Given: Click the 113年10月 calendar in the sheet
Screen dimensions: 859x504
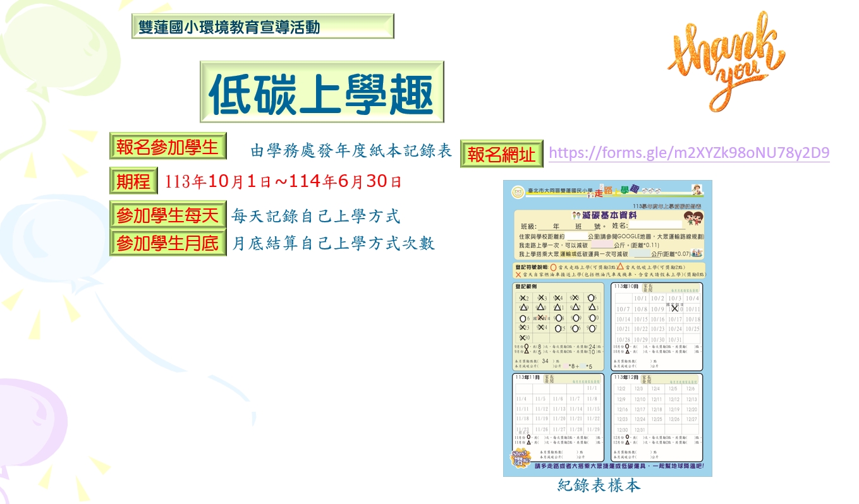Looking at the screenshot, I should click(x=657, y=326).
